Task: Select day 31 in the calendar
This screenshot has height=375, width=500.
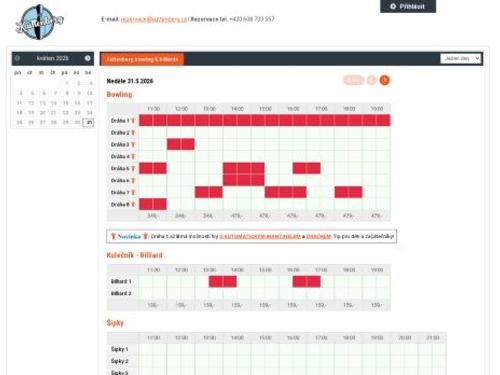Action: tap(89, 123)
